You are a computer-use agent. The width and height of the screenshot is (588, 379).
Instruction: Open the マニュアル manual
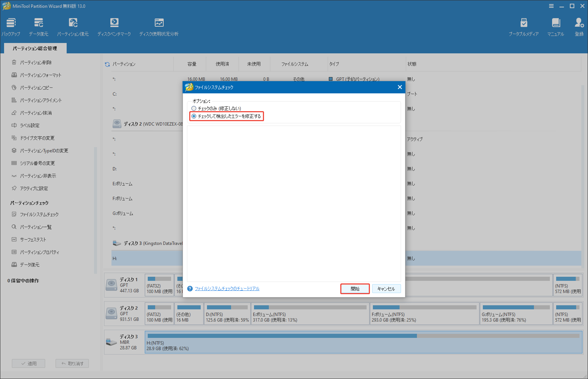[556, 27]
